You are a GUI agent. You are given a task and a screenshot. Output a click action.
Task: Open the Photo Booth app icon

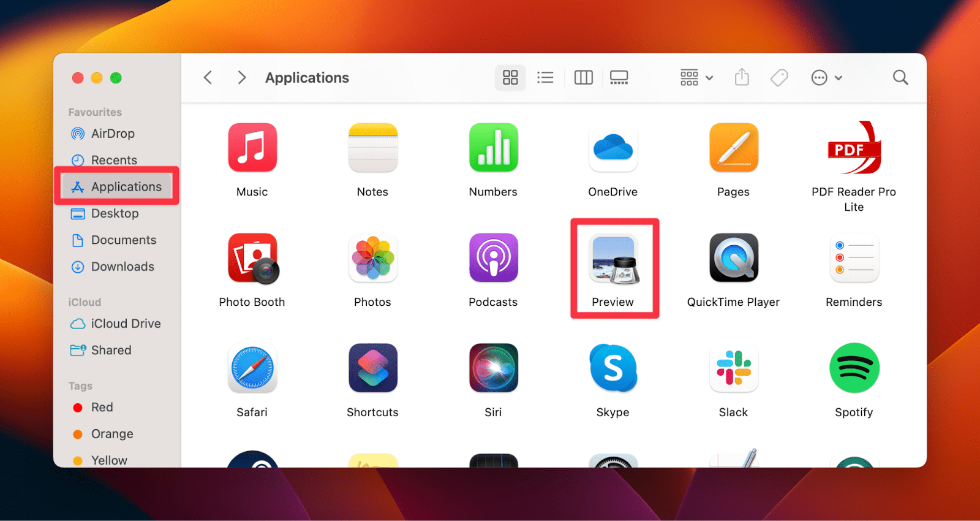tap(253, 258)
